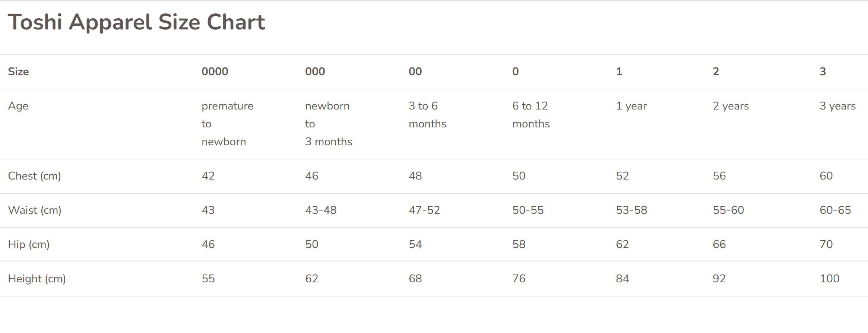Click the 00 size column header
Screen dimensions: 868x333
tap(415, 72)
